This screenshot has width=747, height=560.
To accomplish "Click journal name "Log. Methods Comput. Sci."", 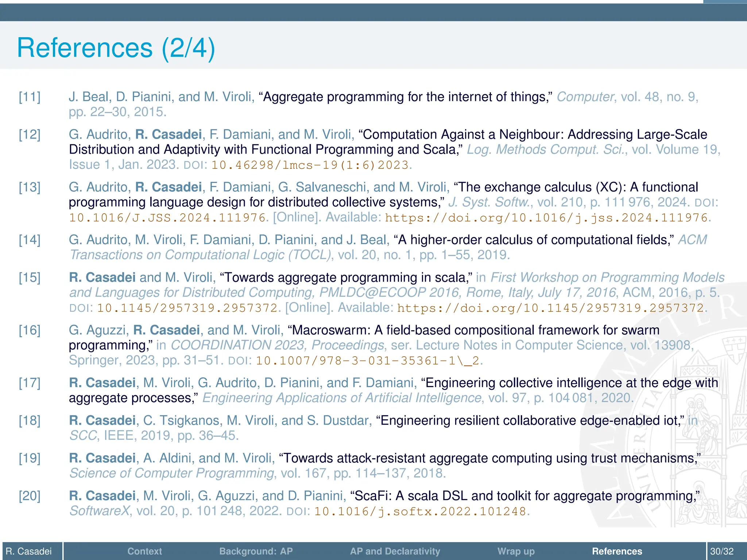I will (x=546, y=149).
